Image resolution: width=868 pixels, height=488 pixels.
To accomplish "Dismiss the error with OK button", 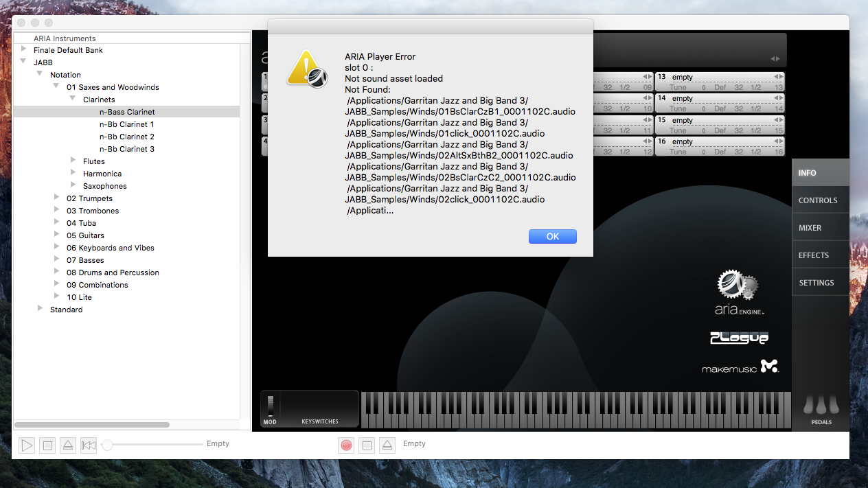I will [553, 236].
